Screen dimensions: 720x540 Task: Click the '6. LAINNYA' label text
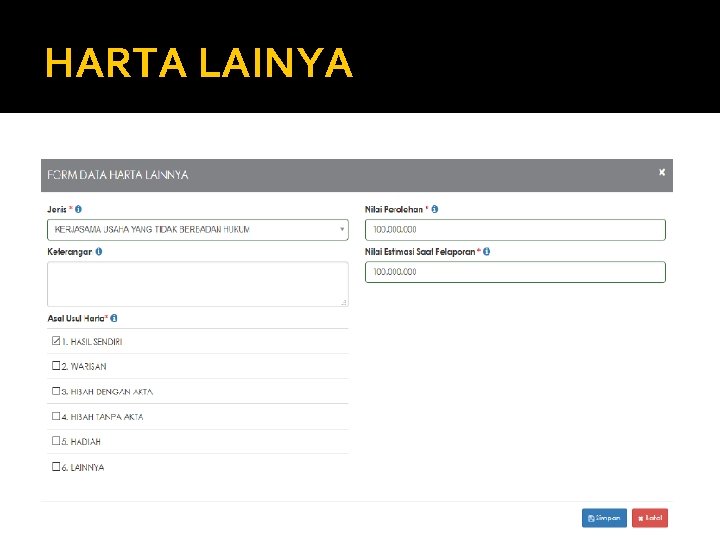point(83,467)
